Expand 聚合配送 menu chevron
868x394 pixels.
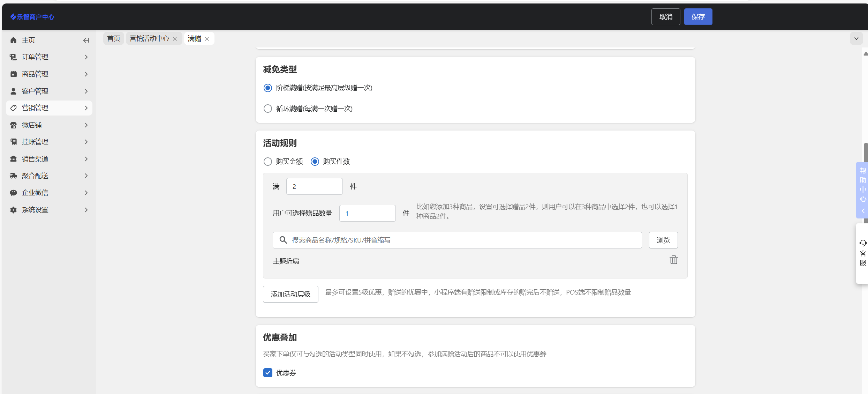point(86,176)
